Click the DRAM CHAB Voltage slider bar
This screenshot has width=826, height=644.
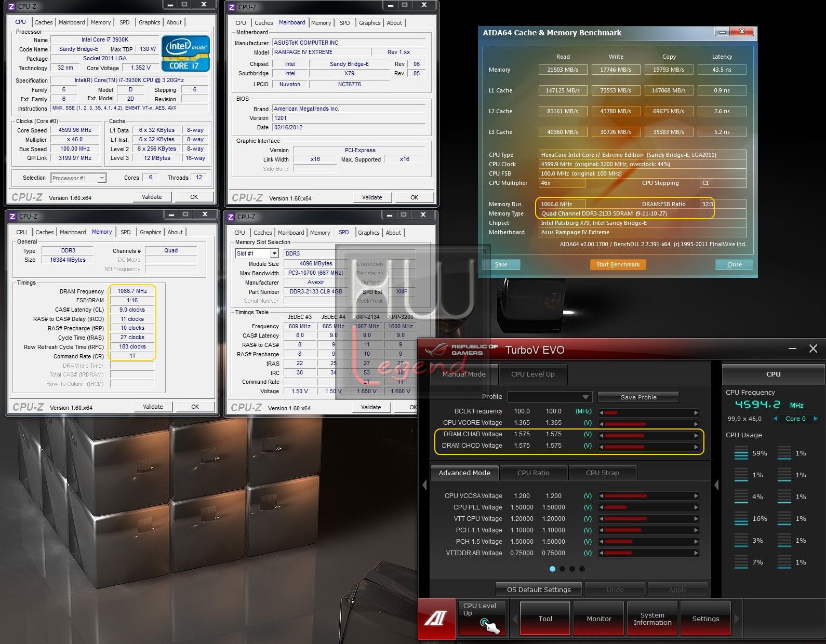tap(649, 436)
